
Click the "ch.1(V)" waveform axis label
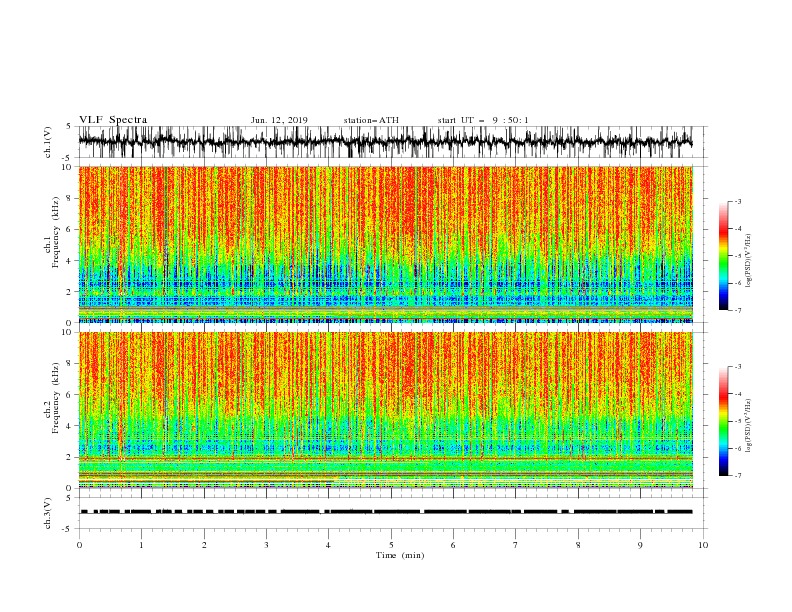click(48, 142)
